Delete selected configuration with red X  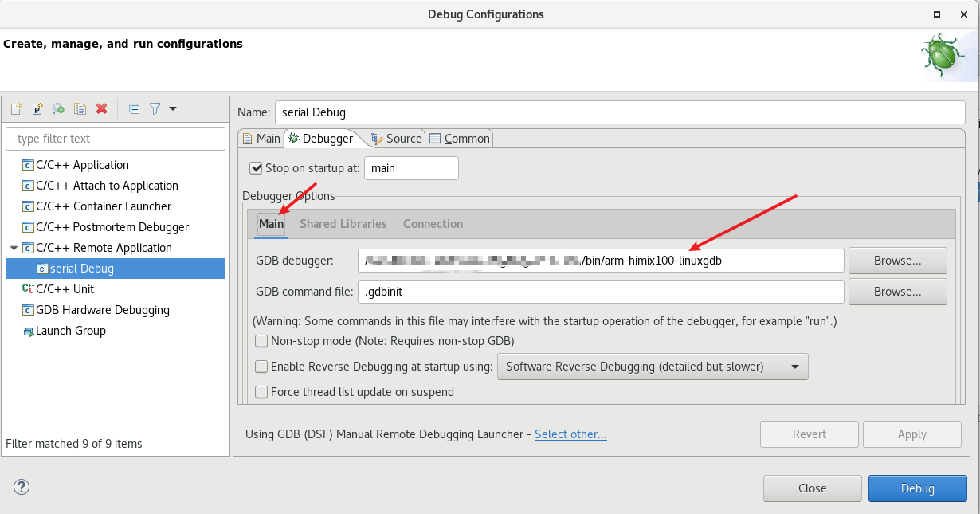click(x=101, y=108)
